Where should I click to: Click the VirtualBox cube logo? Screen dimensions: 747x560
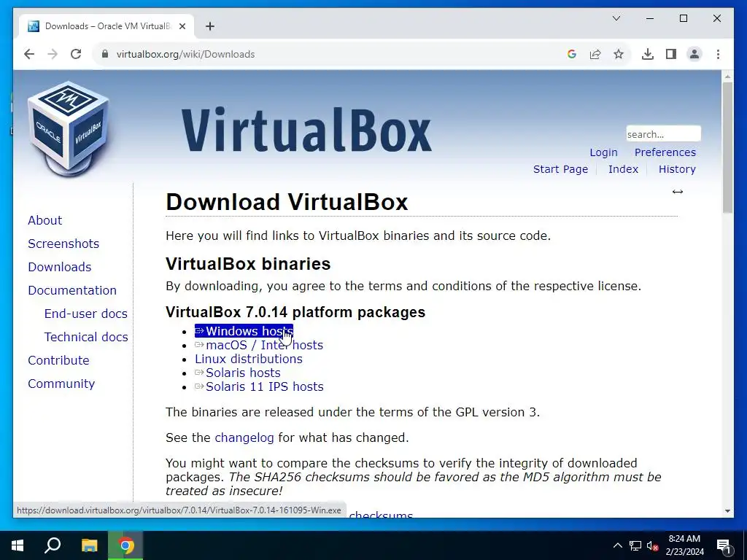pos(68,128)
